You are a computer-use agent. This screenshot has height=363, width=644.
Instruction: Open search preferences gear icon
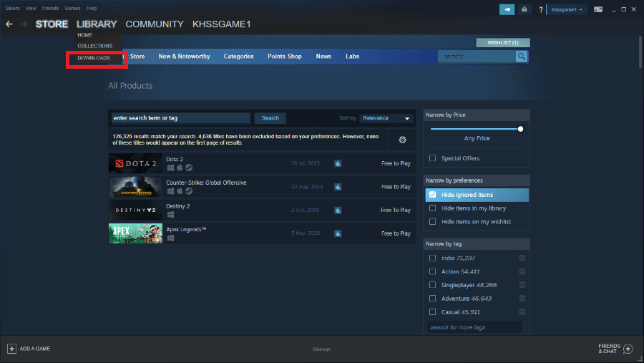[x=402, y=140]
